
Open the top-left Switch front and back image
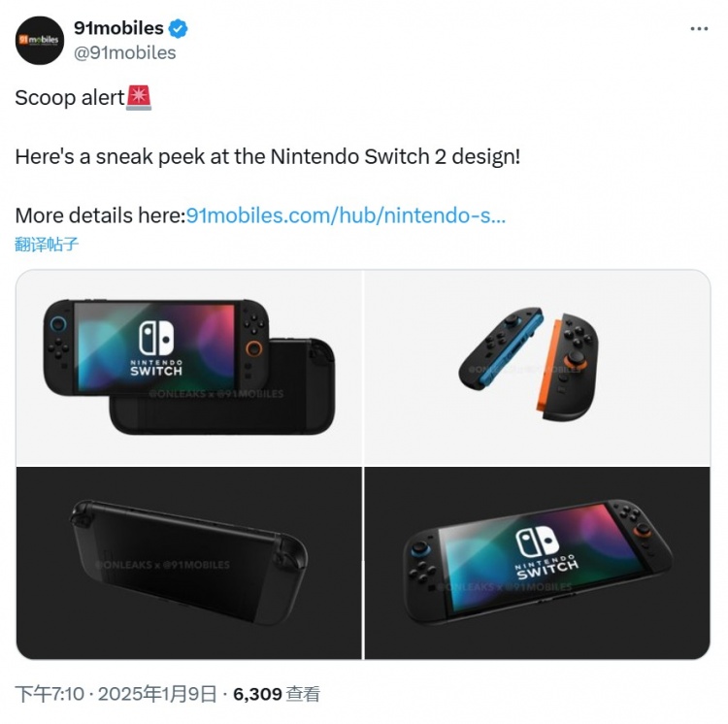click(188, 367)
